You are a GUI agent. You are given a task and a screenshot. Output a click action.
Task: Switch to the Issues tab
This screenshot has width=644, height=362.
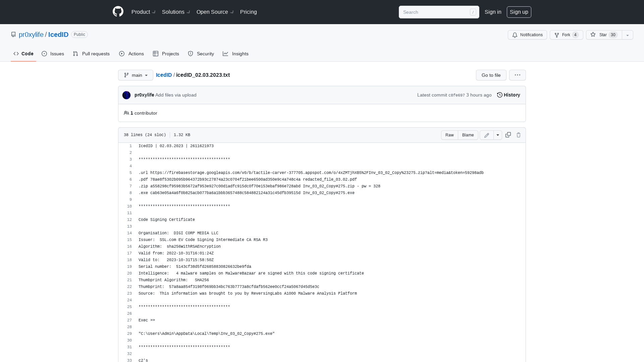(53, 54)
